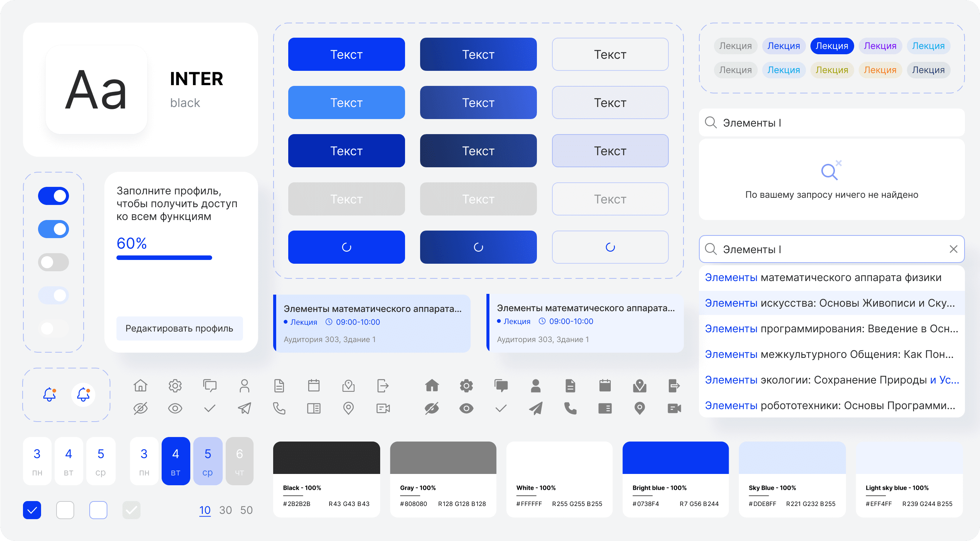Click the outlined home icon

click(x=141, y=386)
